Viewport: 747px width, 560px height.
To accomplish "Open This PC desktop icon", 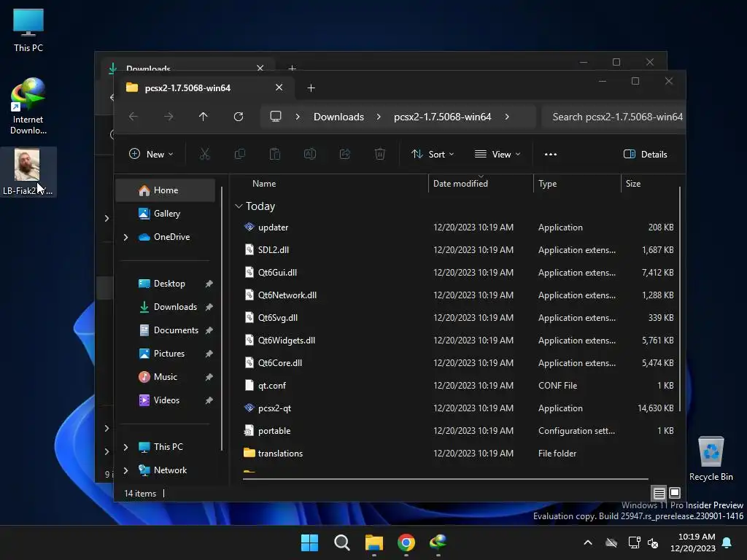I will [x=28, y=30].
